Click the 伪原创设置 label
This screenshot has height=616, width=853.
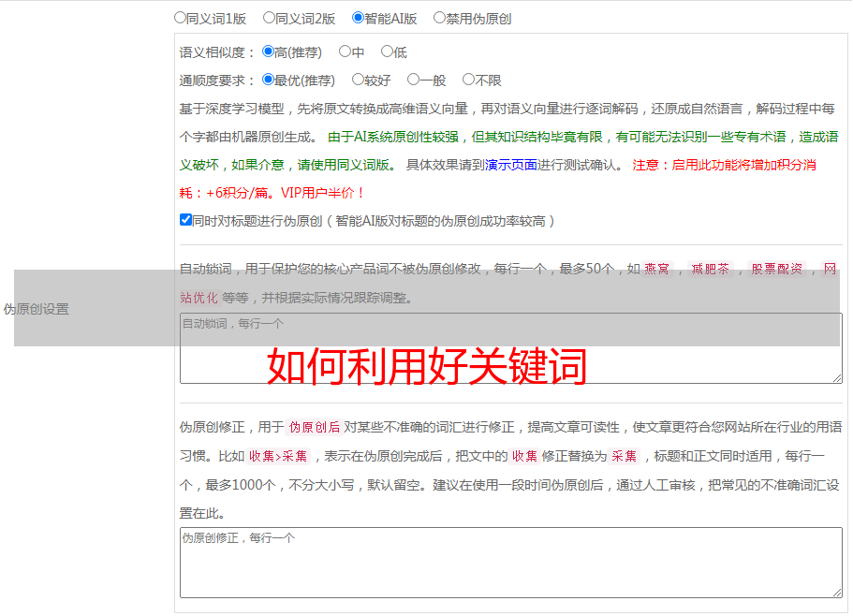(37, 309)
